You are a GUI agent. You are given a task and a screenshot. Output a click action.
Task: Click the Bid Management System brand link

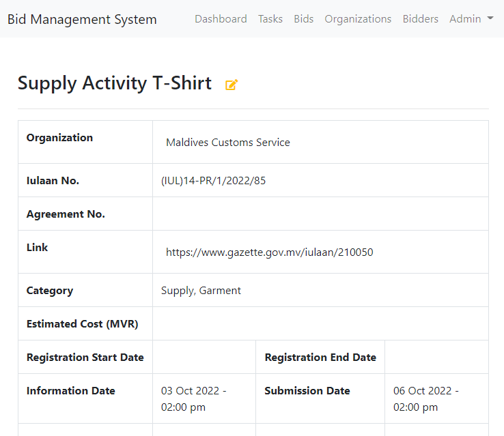82,19
